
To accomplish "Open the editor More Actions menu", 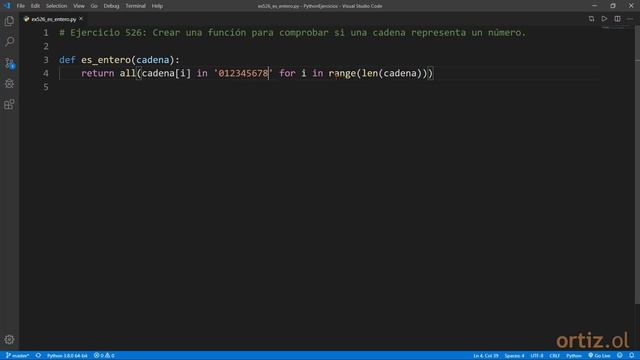I will click(630, 19).
